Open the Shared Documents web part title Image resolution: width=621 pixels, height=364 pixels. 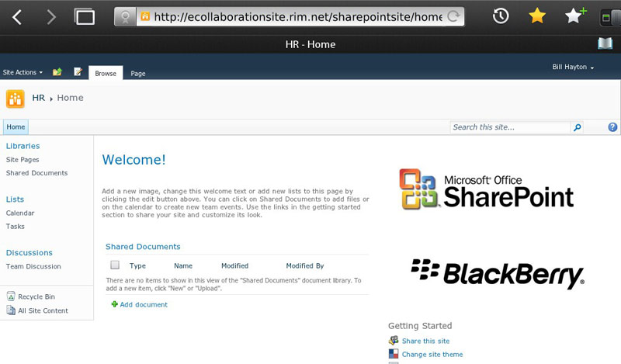tap(143, 247)
